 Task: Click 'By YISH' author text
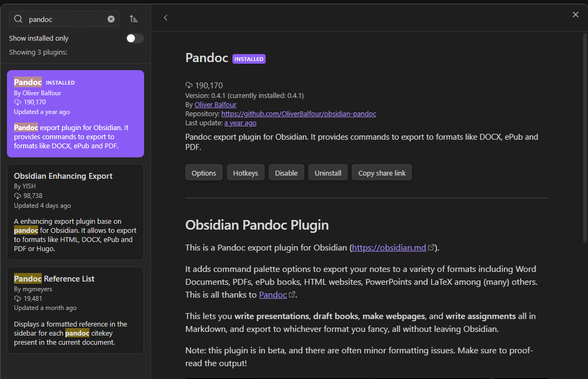[25, 186]
